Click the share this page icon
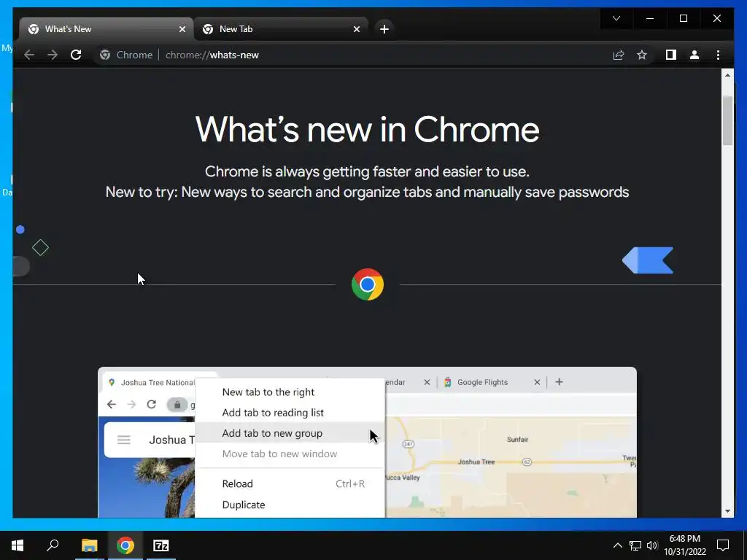The height and width of the screenshot is (560, 747). (619, 55)
